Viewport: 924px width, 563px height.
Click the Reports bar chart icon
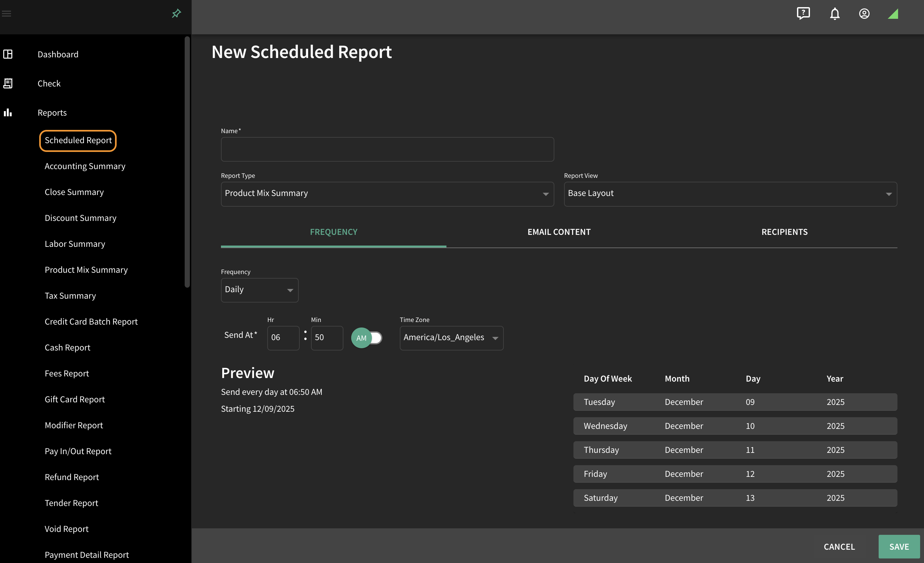8,112
